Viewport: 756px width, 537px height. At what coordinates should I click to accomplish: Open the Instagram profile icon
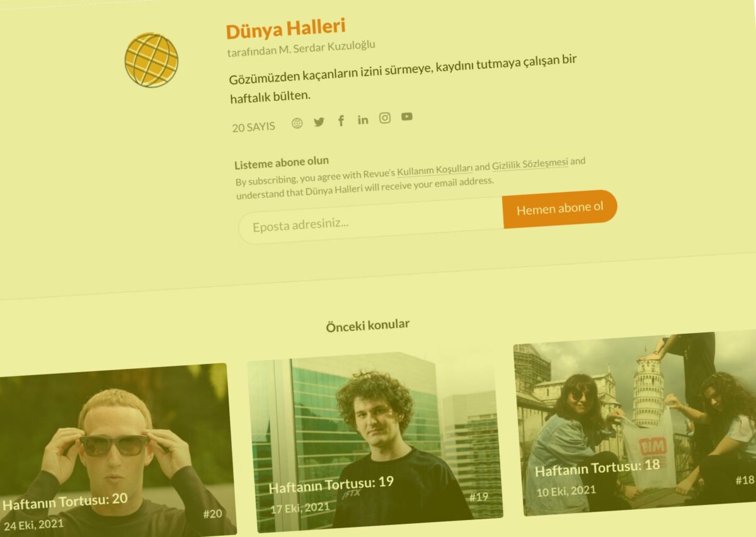click(x=385, y=118)
